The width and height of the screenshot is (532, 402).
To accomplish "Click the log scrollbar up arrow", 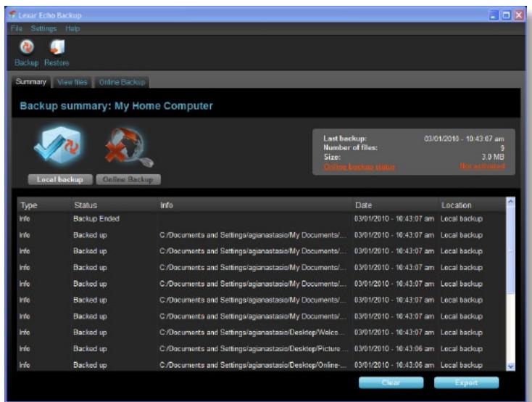I will (x=510, y=202).
